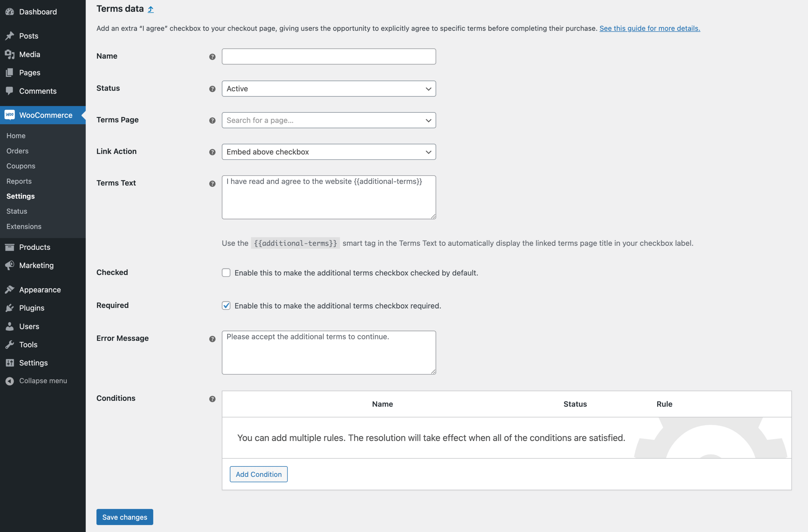Click the help icon next to Error Message
This screenshot has height=532, width=808.
click(x=212, y=339)
